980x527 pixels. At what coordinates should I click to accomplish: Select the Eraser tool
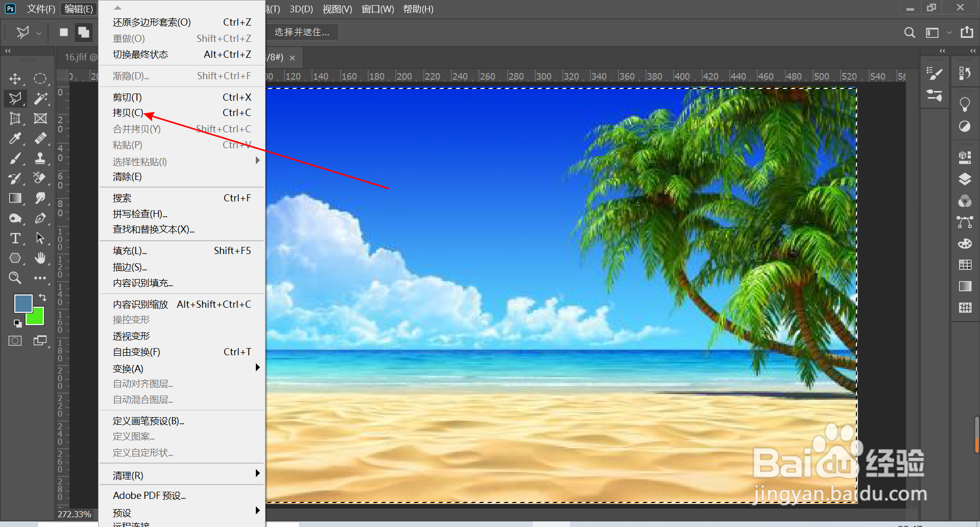tap(40, 178)
